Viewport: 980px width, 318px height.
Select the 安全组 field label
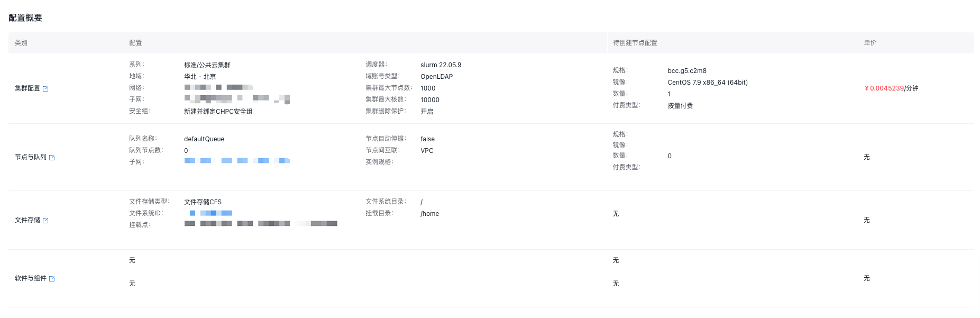click(x=140, y=111)
